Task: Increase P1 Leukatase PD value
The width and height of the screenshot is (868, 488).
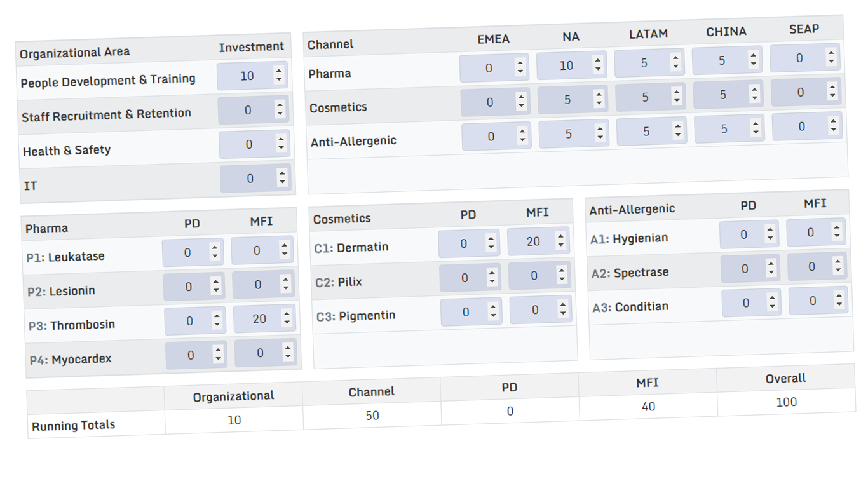Action: [215, 248]
